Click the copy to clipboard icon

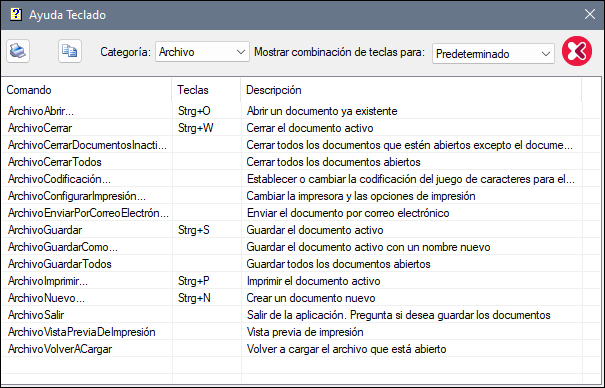[x=70, y=51]
